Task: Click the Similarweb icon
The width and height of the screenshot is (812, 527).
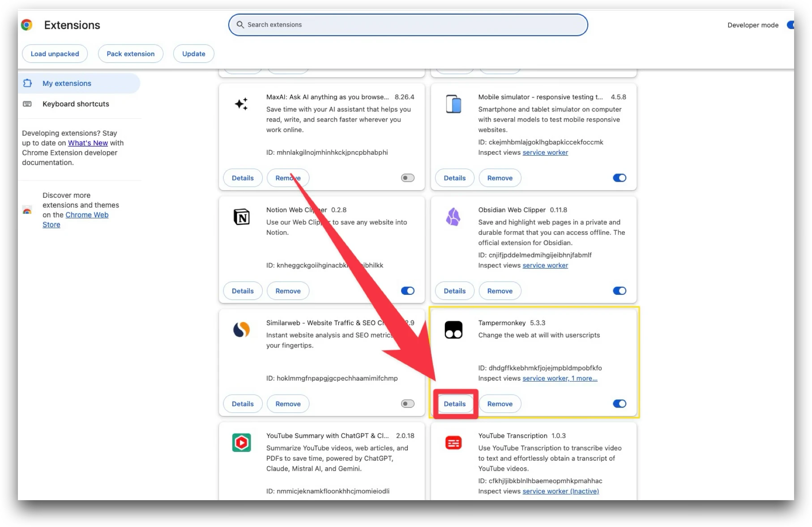Action: point(242,330)
